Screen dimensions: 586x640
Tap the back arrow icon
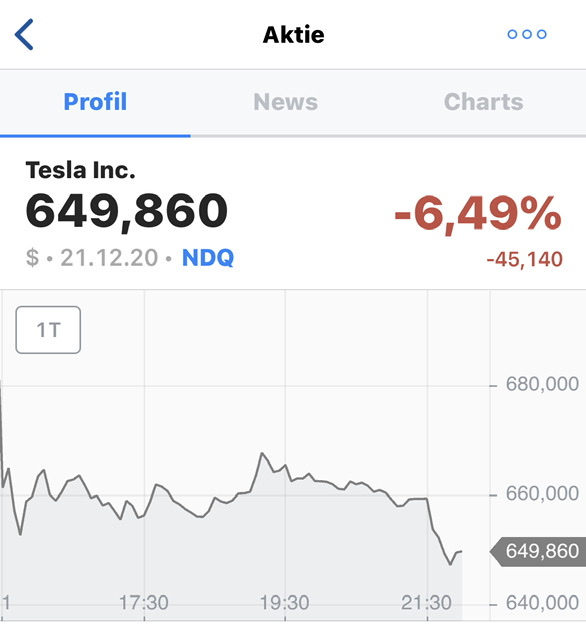point(24,34)
